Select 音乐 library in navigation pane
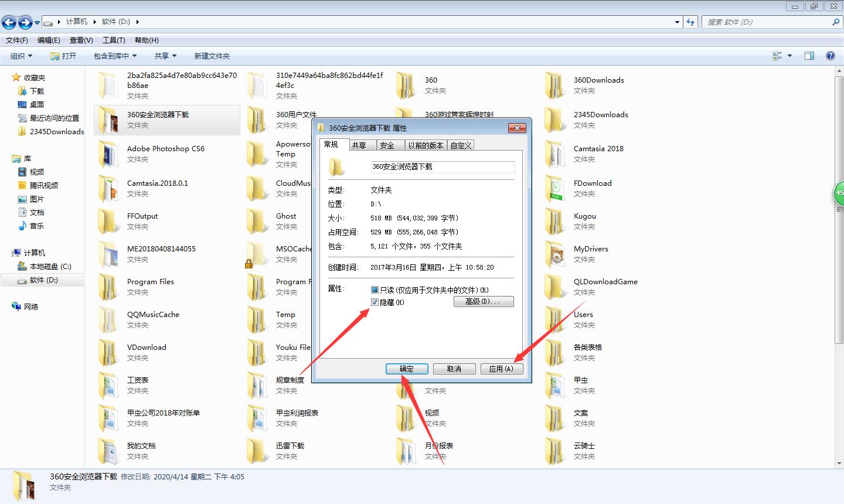Screen dimensions: 844x504 [37, 226]
